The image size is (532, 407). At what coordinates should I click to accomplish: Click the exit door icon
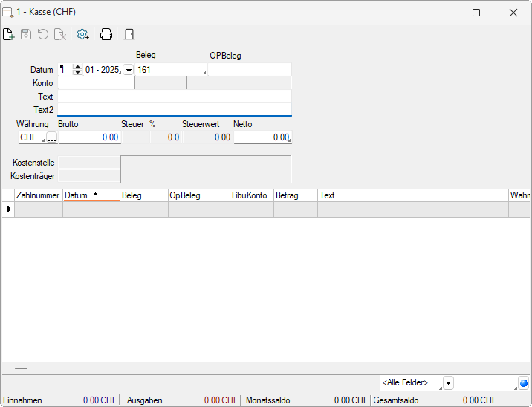click(x=129, y=34)
